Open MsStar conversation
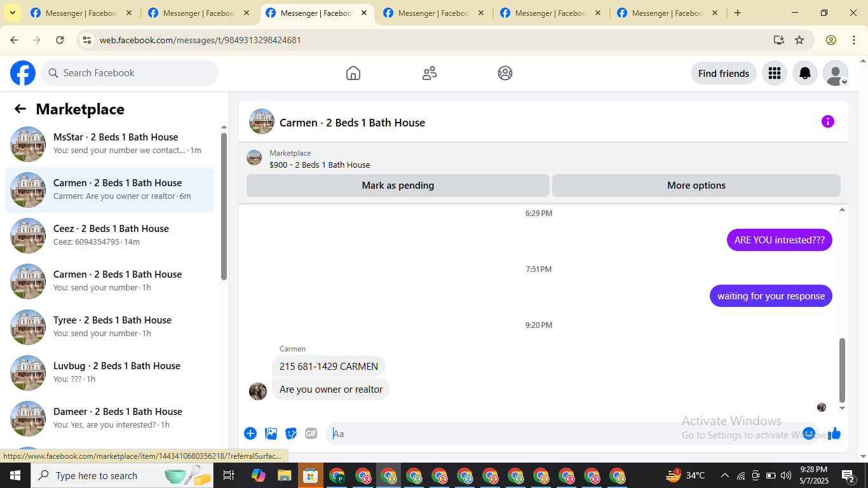 [110, 144]
